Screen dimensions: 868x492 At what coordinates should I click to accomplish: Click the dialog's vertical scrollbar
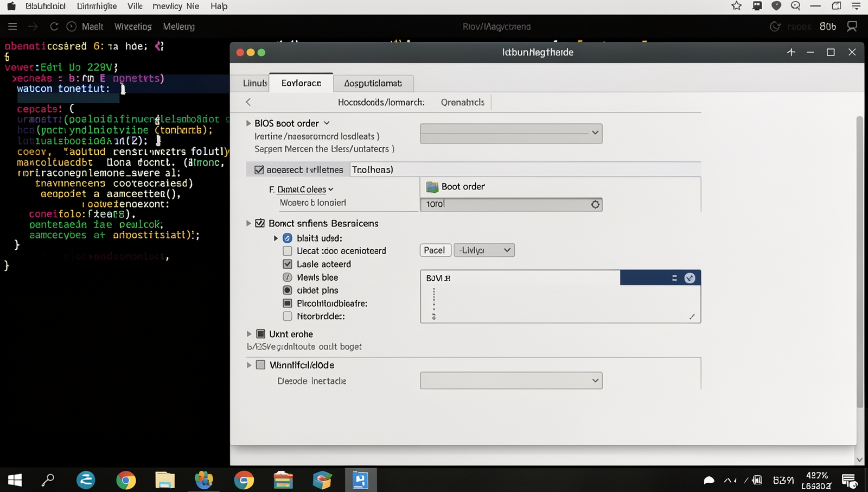(859, 261)
